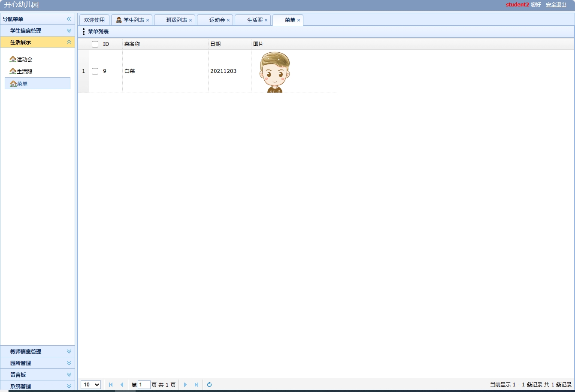The image size is (575, 392).
Task: Click the 安全退出 logout link
Action: [556, 5]
